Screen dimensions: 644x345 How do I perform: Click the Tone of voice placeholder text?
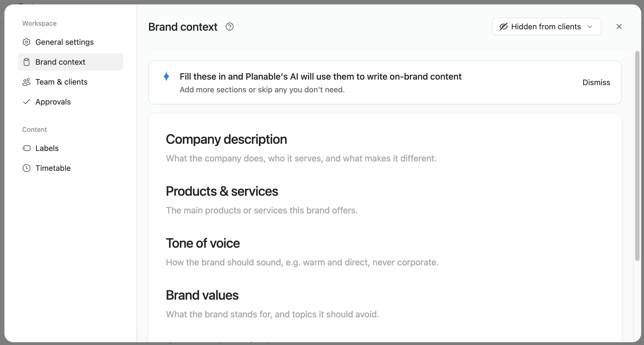click(302, 262)
